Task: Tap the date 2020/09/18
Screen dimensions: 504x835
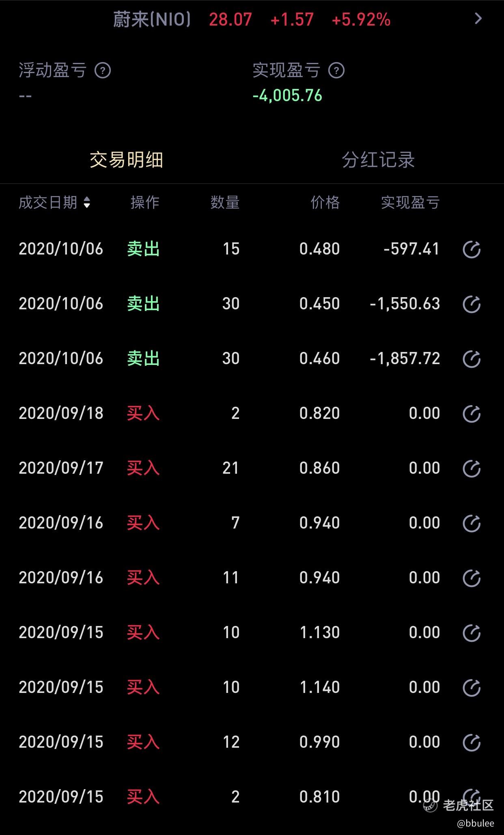Action: click(61, 413)
